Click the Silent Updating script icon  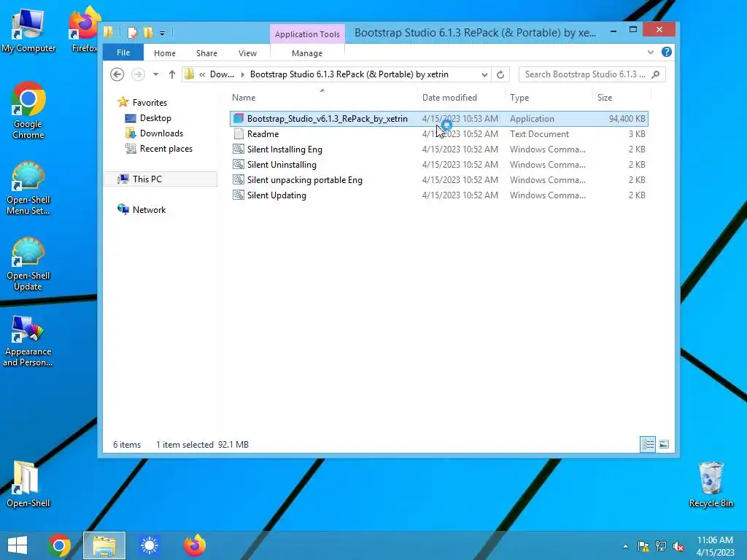point(239,195)
